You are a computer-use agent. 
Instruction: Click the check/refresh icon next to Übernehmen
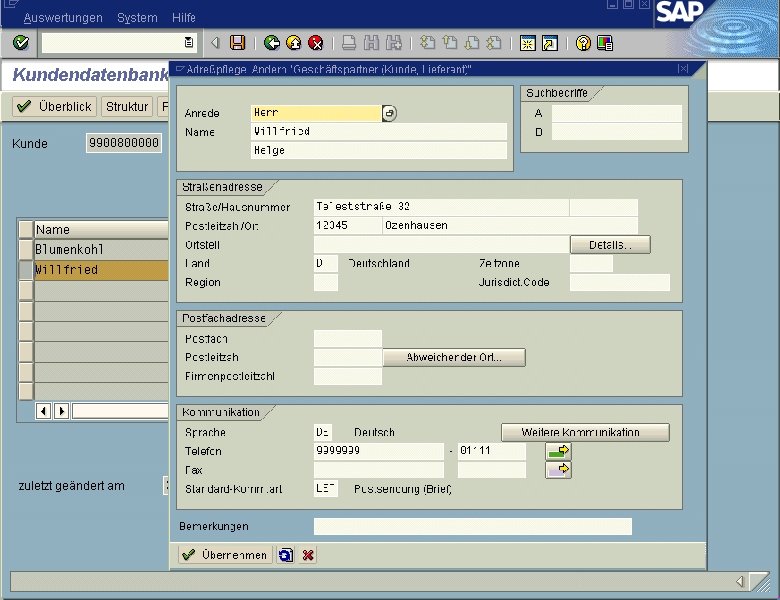coord(286,555)
